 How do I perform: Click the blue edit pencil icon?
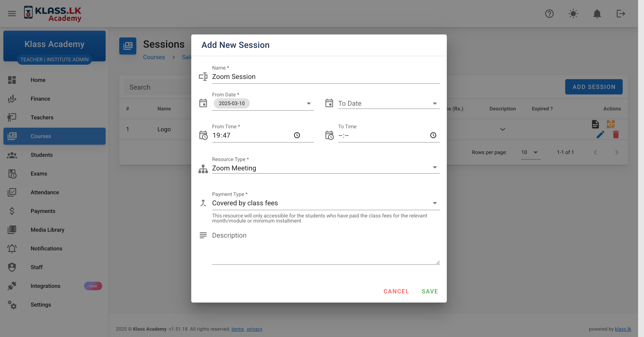pos(600,135)
